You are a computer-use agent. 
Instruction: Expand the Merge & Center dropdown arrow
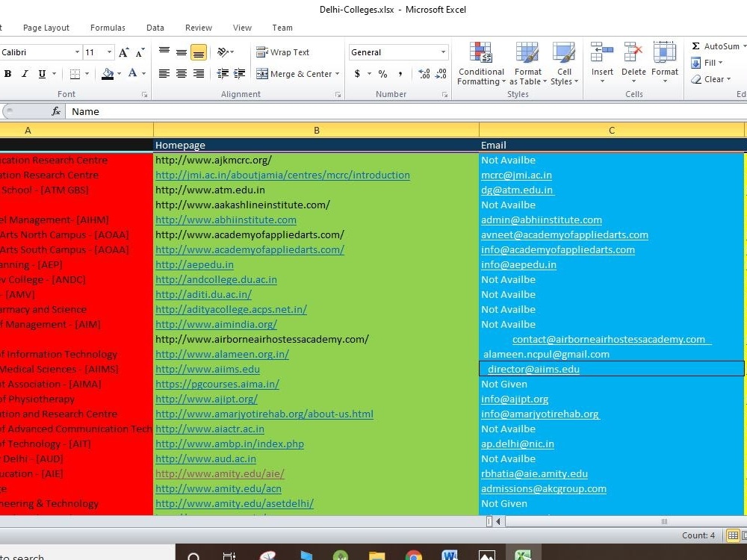(338, 74)
